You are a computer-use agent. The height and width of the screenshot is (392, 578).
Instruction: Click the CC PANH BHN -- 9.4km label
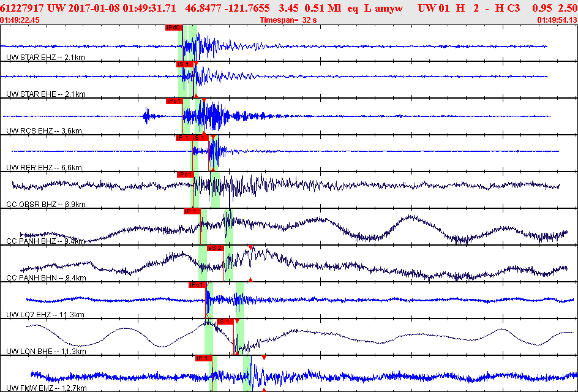coord(47,278)
